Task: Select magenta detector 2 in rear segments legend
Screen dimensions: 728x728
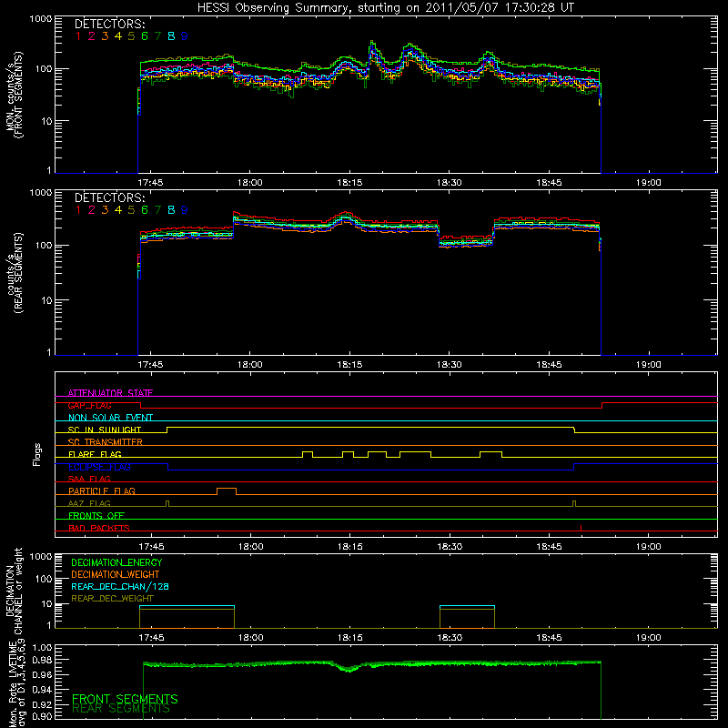Action: (x=92, y=210)
